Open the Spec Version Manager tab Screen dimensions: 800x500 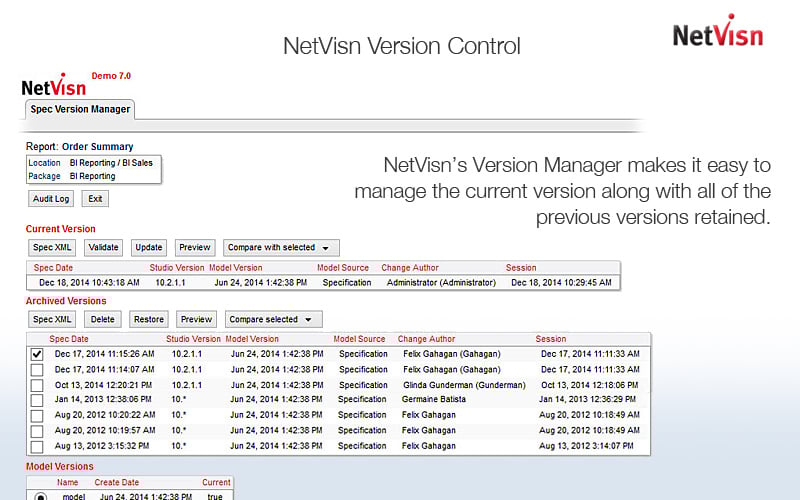coord(80,109)
